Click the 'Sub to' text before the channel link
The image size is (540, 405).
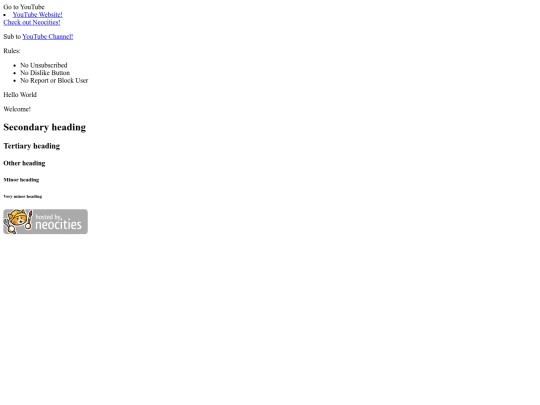coord(12,37)
